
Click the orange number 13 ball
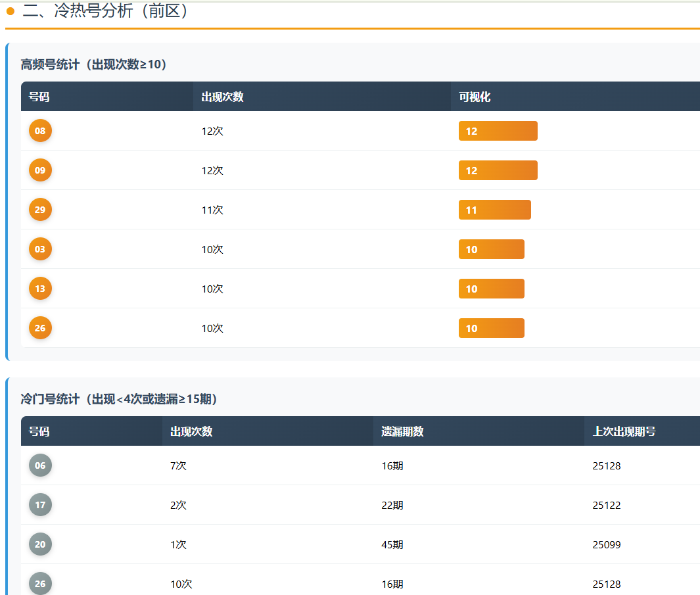(40, 289)
